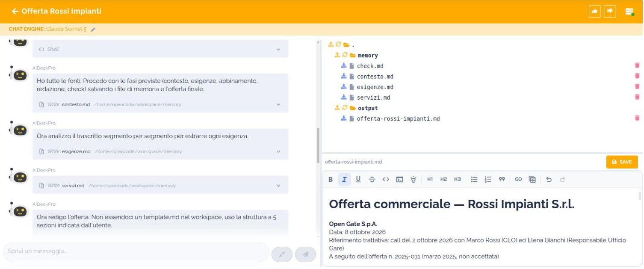Expand the Write esigenze.md step
Screen dimensions: 644x269
point(278,151)
